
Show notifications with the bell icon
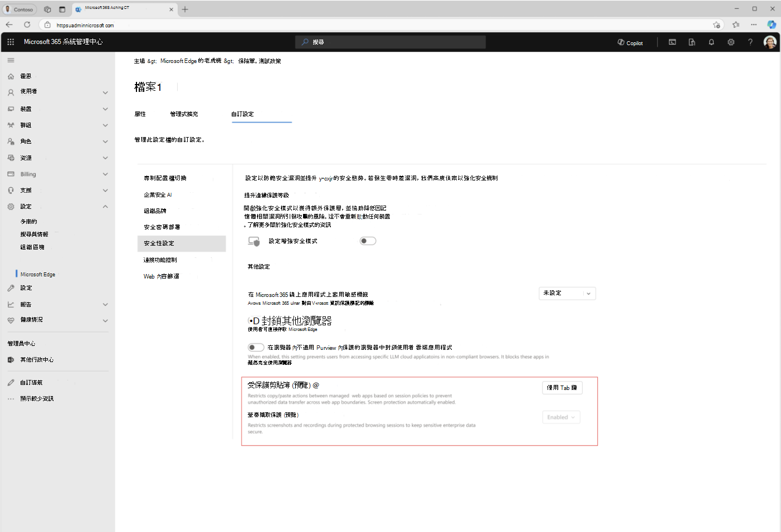[x=711, y=42]
